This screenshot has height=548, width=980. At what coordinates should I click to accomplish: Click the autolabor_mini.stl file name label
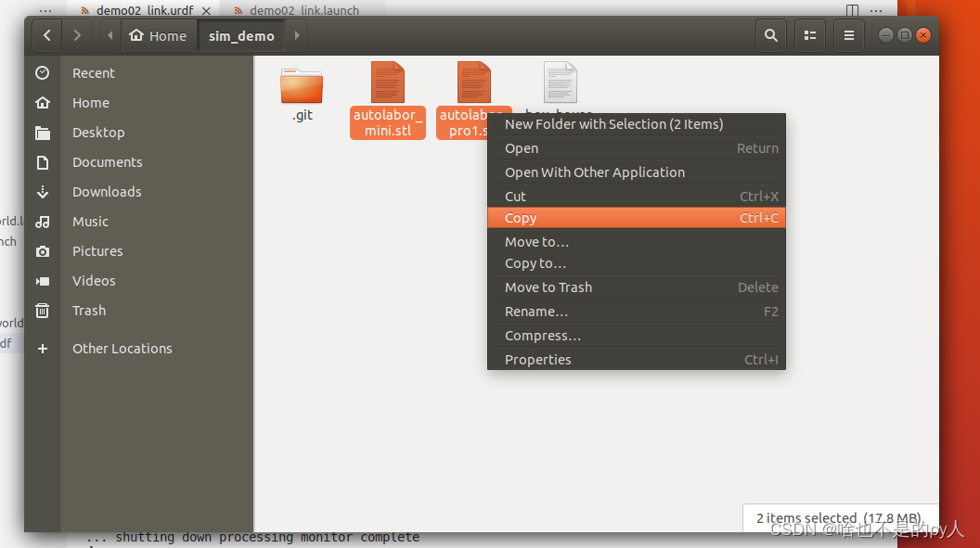click(x=388, y=123)
